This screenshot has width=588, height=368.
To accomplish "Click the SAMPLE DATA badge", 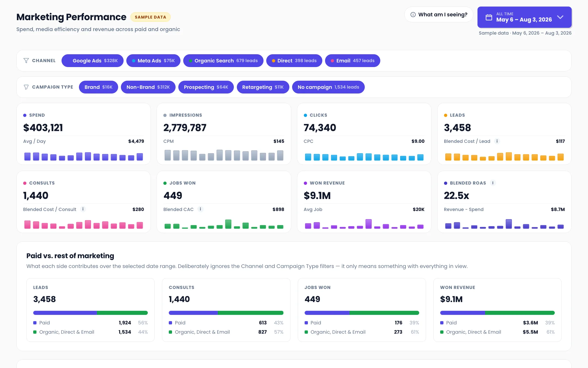I will pos(151,17).
